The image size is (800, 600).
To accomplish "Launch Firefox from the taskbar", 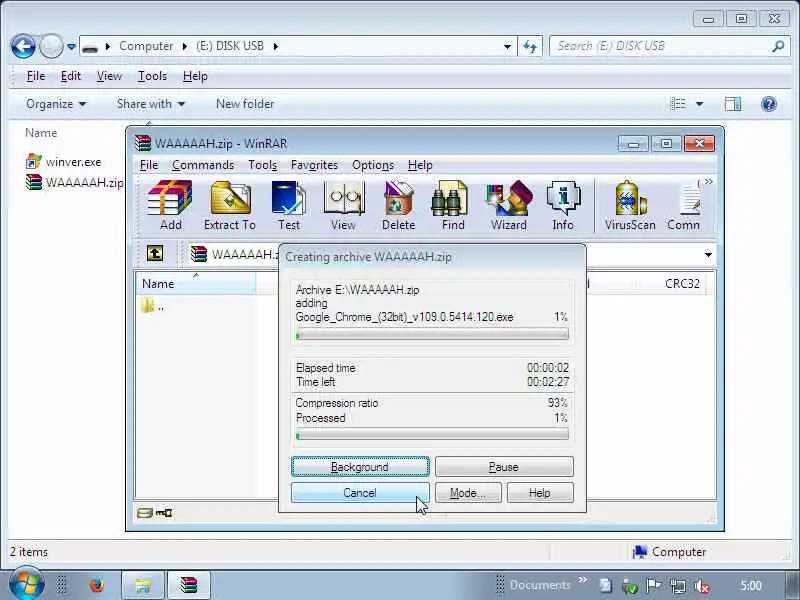I will tap(96, 585).
